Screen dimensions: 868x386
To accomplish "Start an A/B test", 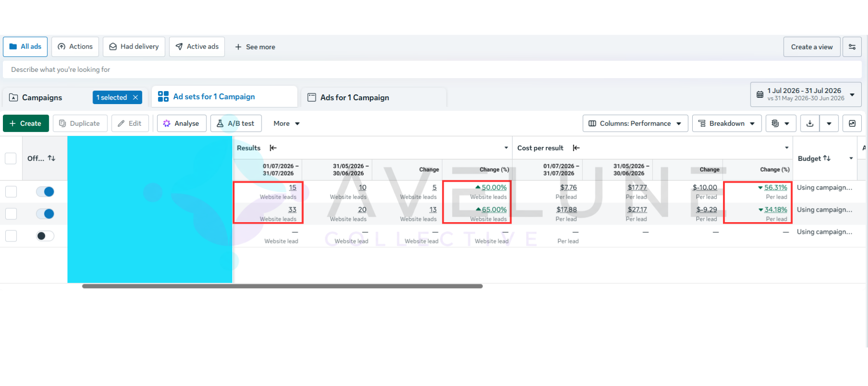I will [236, 123].
